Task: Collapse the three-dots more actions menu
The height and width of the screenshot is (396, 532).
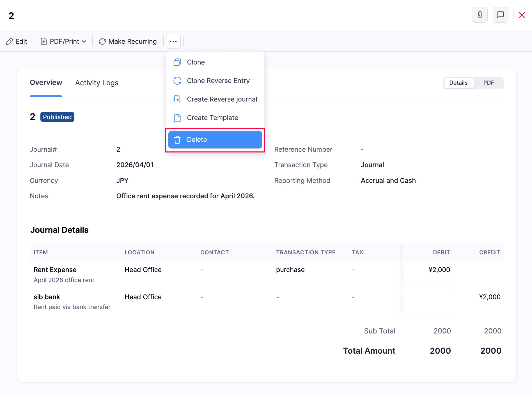Action: tap(173, 42)
